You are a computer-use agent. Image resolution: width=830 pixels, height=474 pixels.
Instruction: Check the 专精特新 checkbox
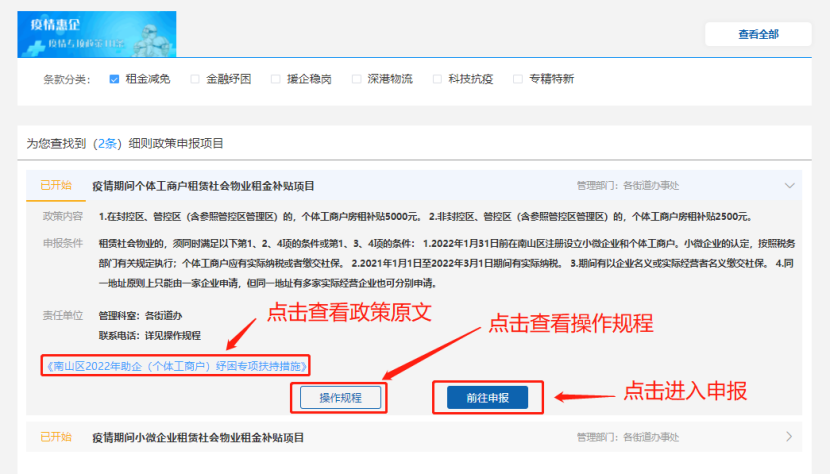tap(518, 79)
